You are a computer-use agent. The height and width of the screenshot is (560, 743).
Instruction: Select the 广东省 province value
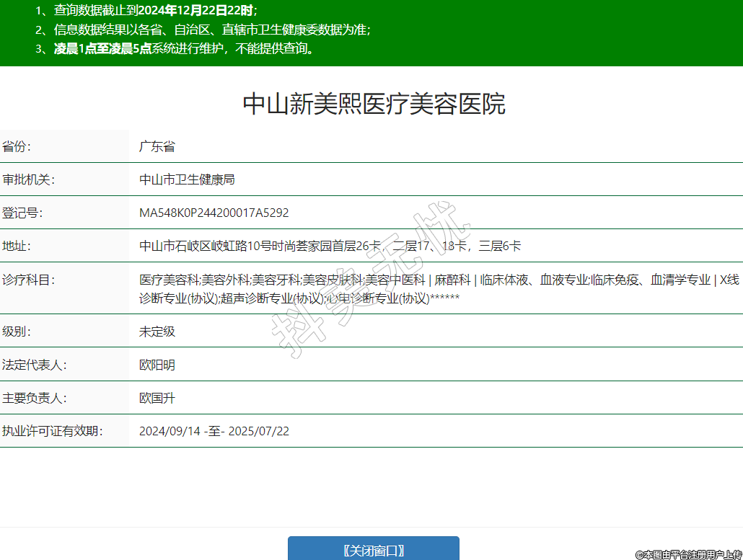pos(157,146)
